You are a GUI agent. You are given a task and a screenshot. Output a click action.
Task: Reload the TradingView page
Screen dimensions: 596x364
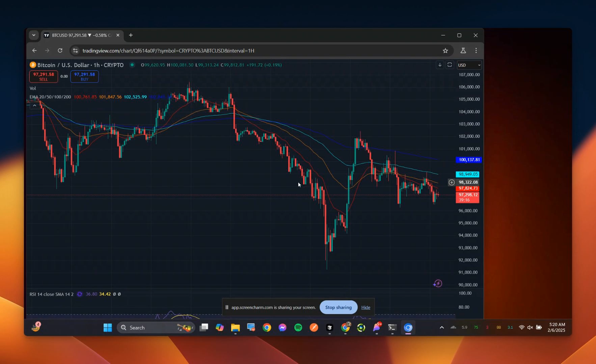pos(60,51)
